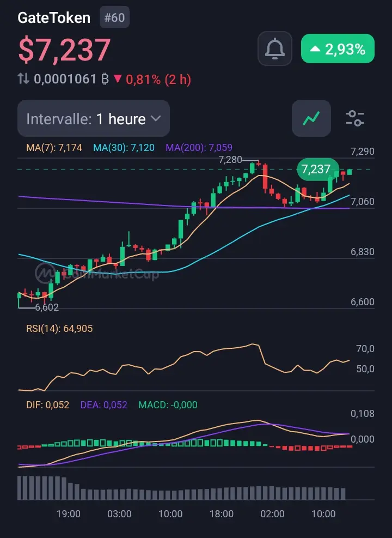
Task: Tap the green 2,93% change badge
Action: 338,49
